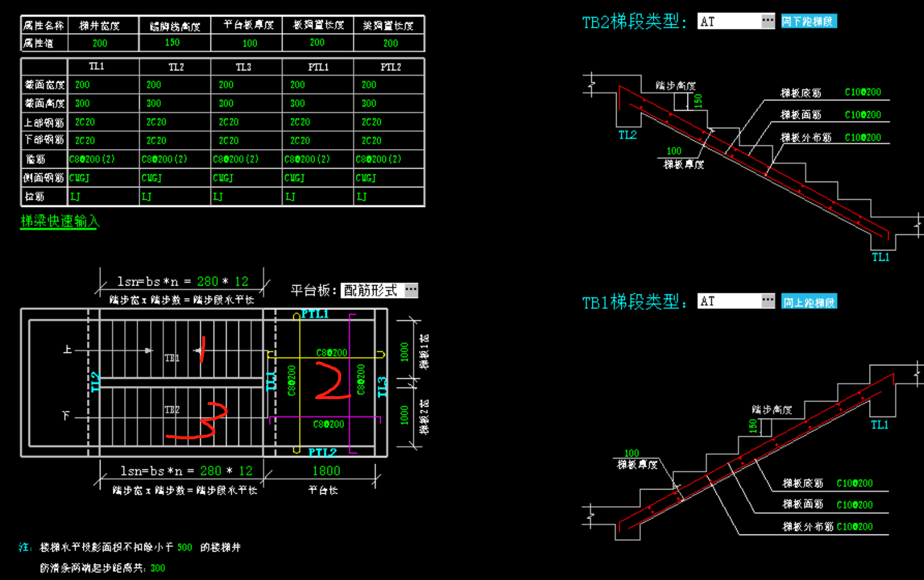Edit step width 280 above the plan
The image size is (924, 580).
(208, 281)
